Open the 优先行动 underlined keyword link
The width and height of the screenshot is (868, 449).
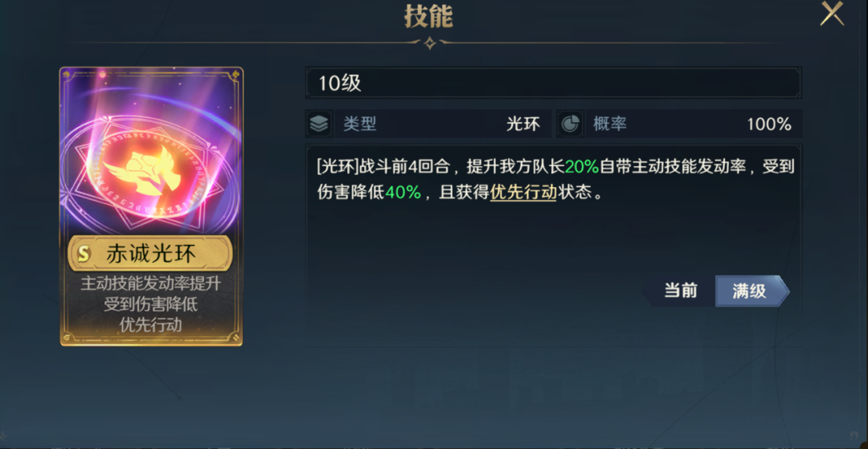point(523,193)
